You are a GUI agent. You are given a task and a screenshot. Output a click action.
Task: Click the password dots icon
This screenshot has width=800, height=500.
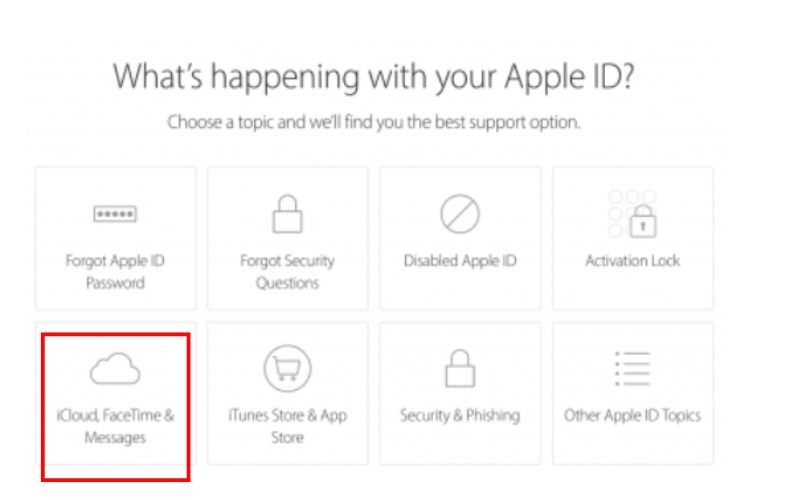(x=115, y=215)
